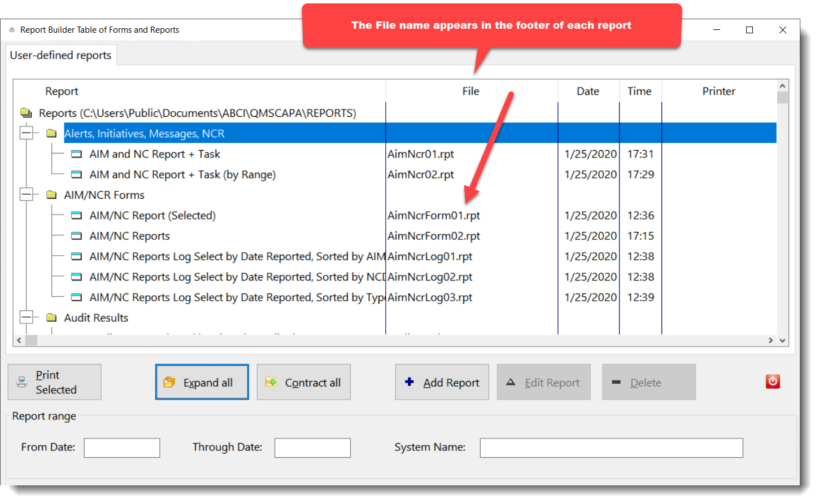Click the report icon beside AIM/NC Reports

pyautogui.click(x=76, y=235)
